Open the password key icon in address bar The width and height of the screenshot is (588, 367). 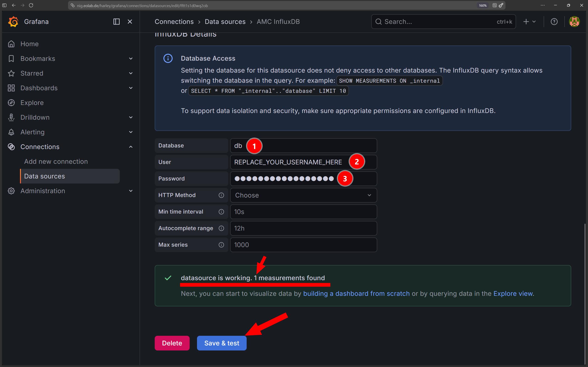(501, 5)
